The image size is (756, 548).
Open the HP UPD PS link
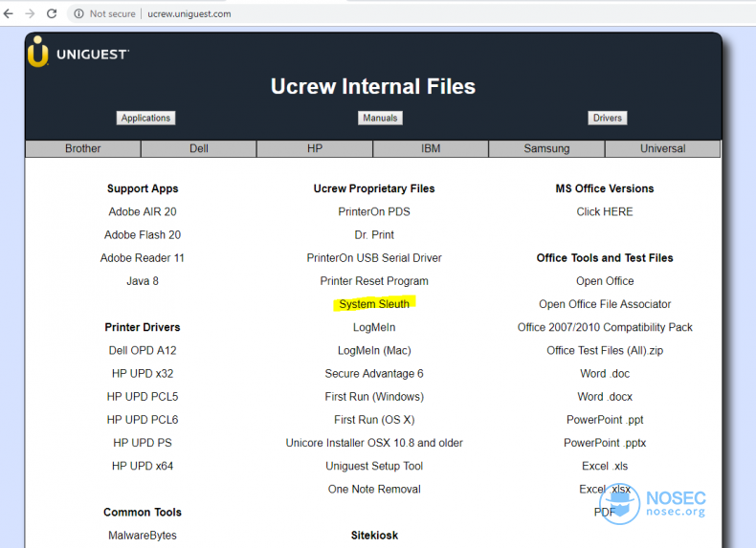click(x=143, y=443)
